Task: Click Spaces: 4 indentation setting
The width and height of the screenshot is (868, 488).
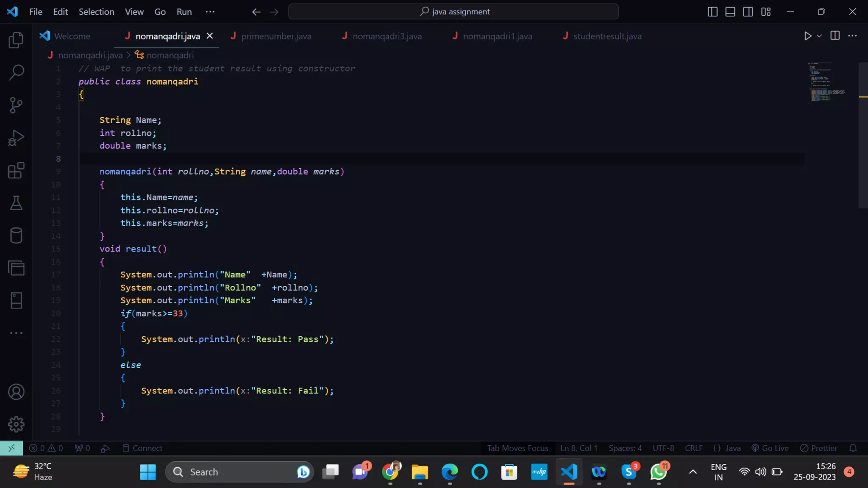Action: 625,448
